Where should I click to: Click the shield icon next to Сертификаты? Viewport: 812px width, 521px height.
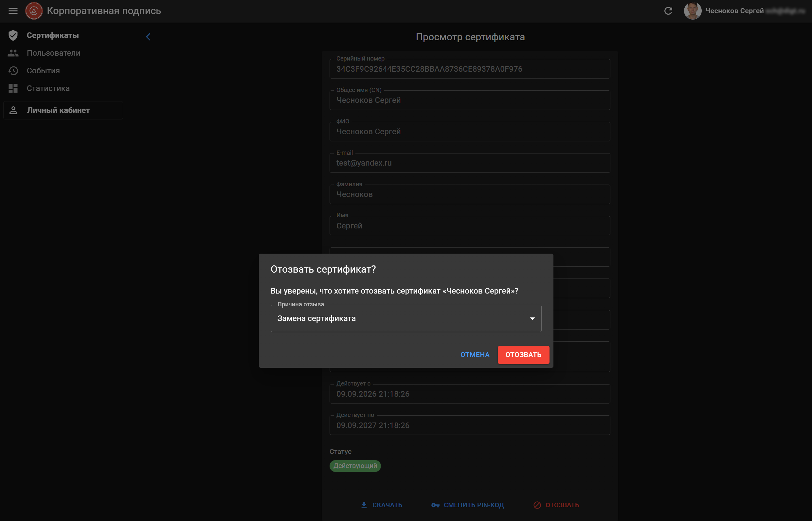(x=13, y=35)
